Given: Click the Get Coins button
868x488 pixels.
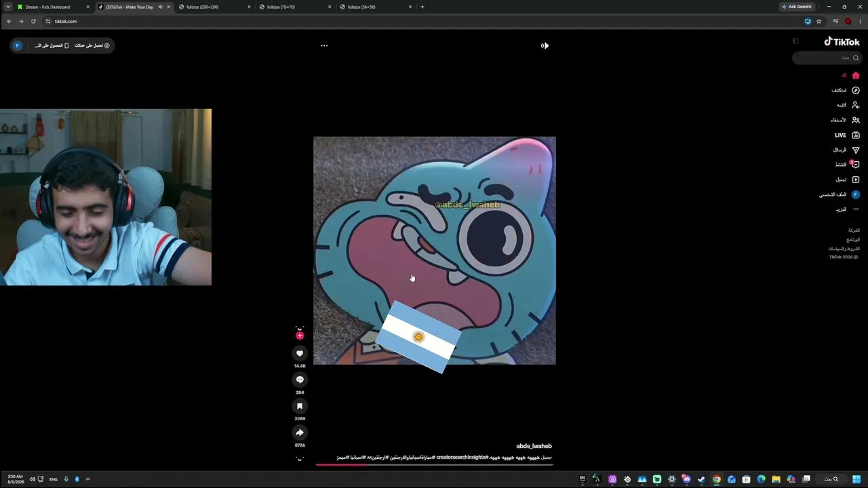Looking at the screenshot, I should [x=93, y=45].
